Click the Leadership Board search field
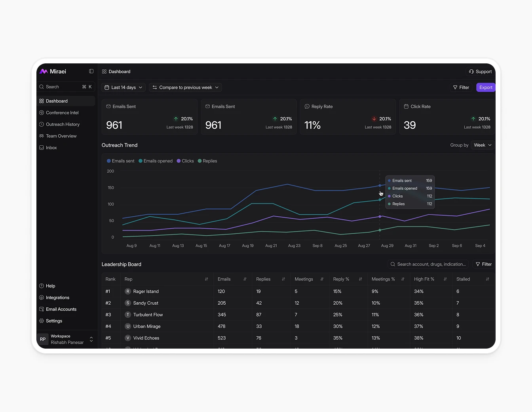Viewport: 532px width, 412px height. 427,264
